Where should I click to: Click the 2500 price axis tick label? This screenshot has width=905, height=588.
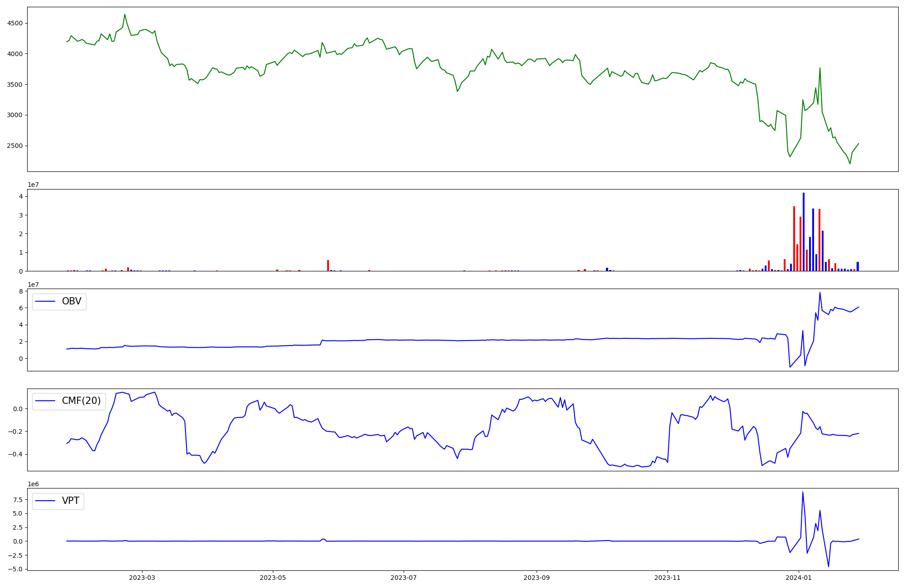[x=15, y=146]
